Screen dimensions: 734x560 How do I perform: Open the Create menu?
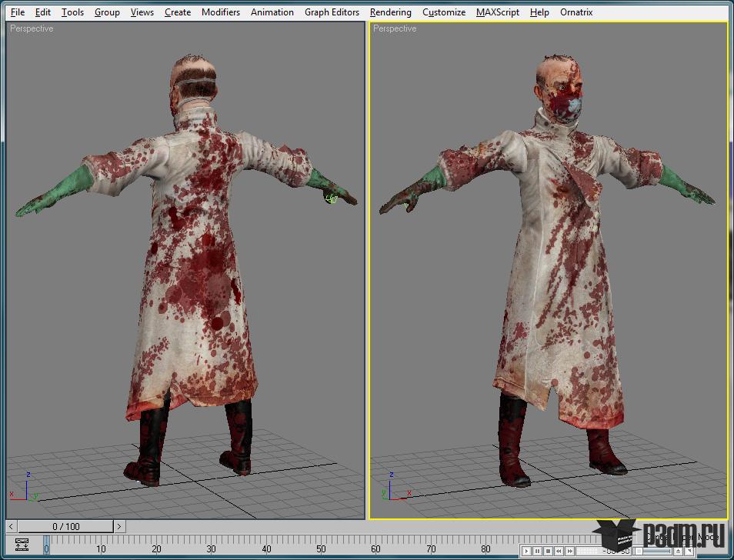point(178,12)
